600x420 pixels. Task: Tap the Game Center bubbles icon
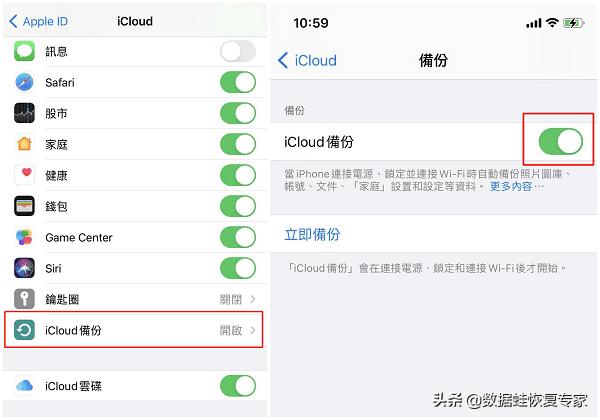click(x=24, y=237)
